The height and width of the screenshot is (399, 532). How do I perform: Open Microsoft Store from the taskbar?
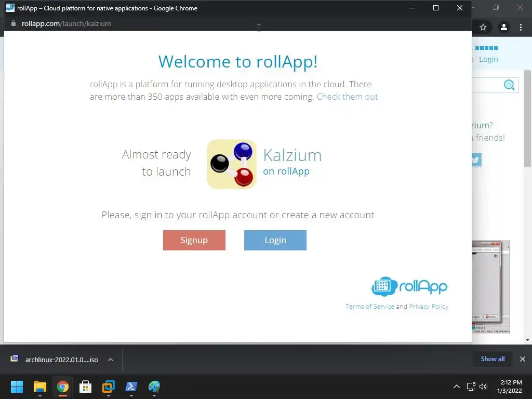coord(86,387)
